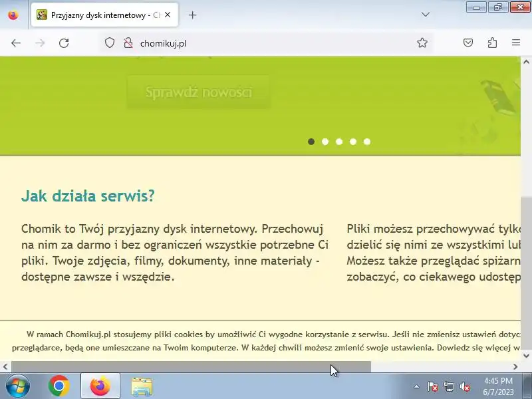532x399 pixels.
Task: Expand the list all tabs chevron
Action: coord(425,15)
